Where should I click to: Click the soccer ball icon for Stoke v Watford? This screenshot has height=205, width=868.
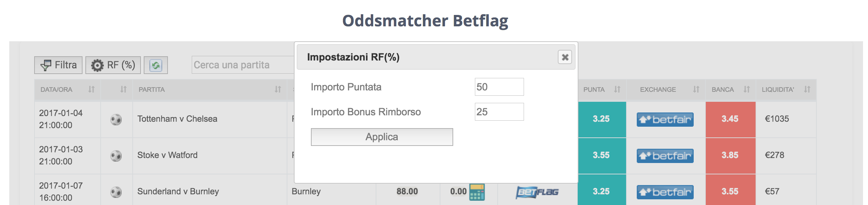(116, 156)
